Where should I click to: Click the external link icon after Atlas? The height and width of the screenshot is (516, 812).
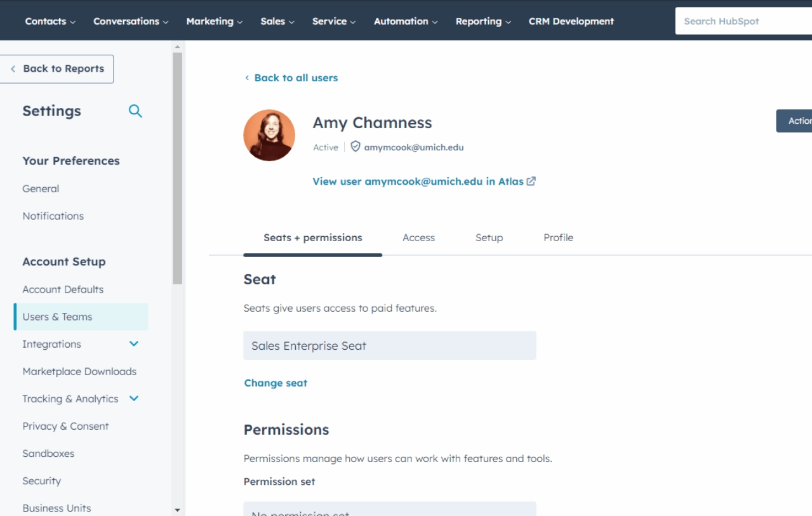531,181
